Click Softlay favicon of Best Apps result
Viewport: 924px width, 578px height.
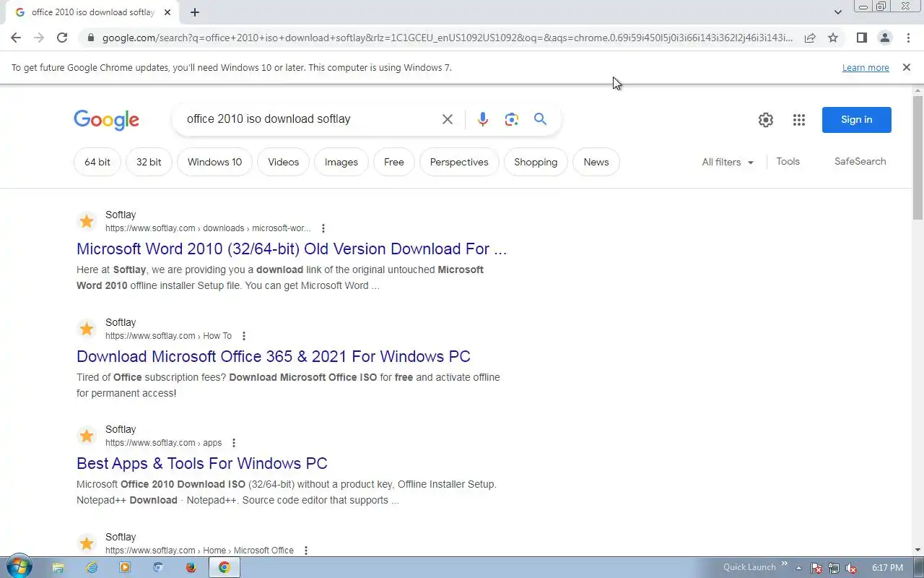point(87,436)
